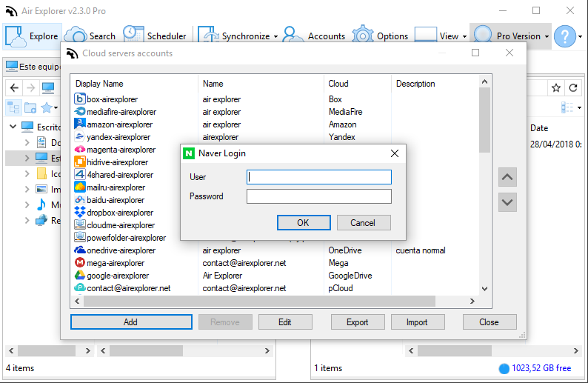
Task: Export the accounts list
Action: coord(358,322)
